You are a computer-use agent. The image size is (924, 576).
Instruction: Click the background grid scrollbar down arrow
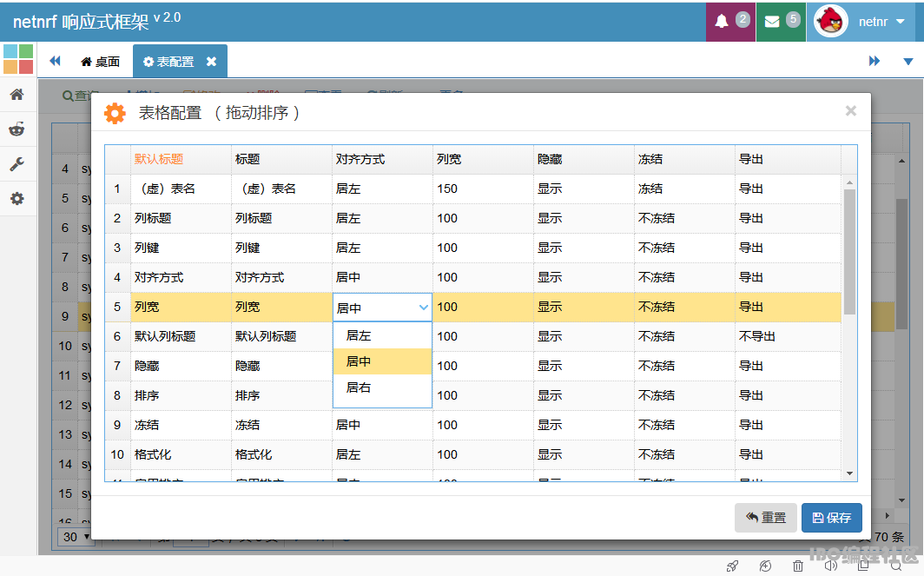tap(901, 500)
